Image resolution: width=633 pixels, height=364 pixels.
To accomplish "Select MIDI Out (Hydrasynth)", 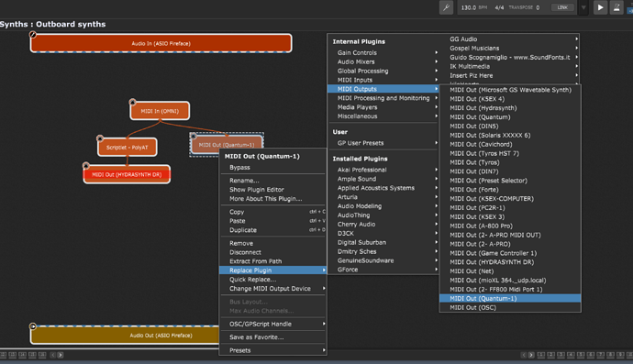I will 510,108.
